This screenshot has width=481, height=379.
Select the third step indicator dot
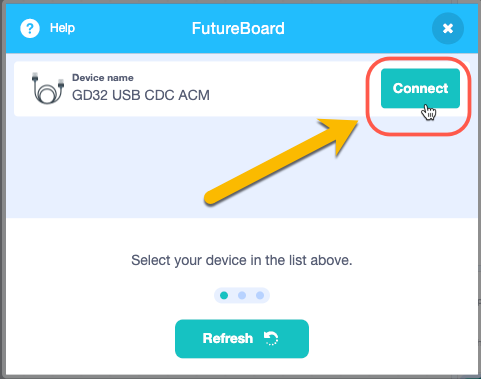260,295
